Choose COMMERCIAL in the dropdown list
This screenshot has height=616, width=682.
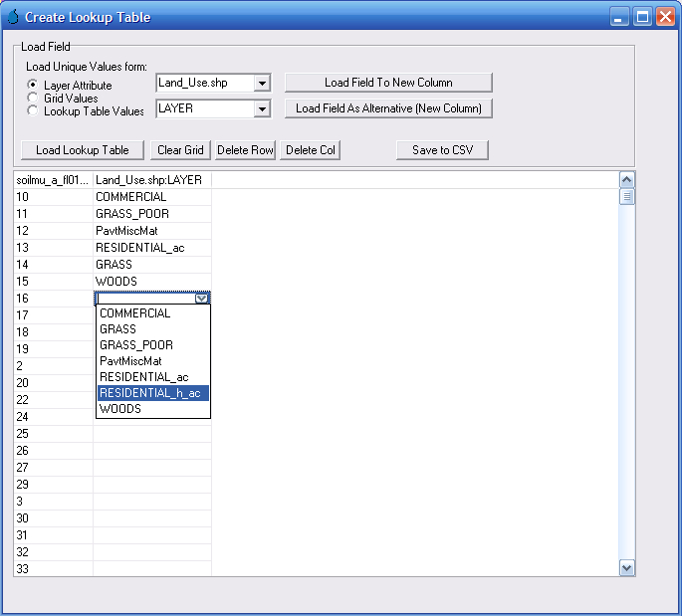(134, 313)
